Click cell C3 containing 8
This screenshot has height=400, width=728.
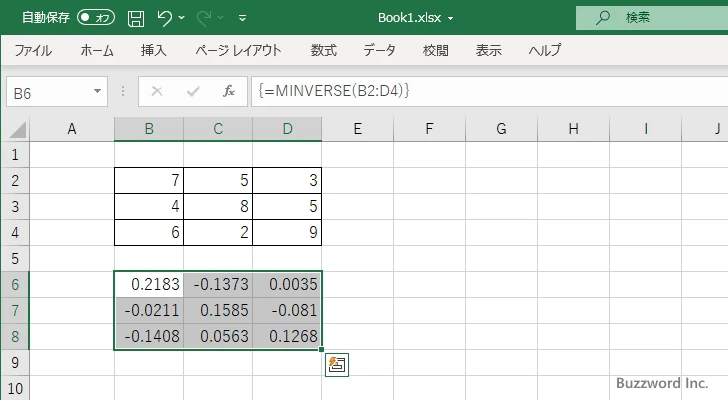[x=218, y=206]
